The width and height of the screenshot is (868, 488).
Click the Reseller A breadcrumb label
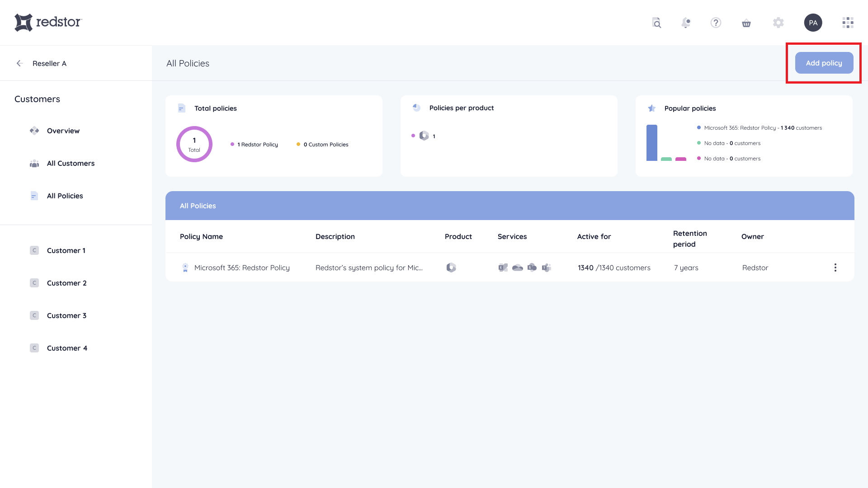click(49, 63)
